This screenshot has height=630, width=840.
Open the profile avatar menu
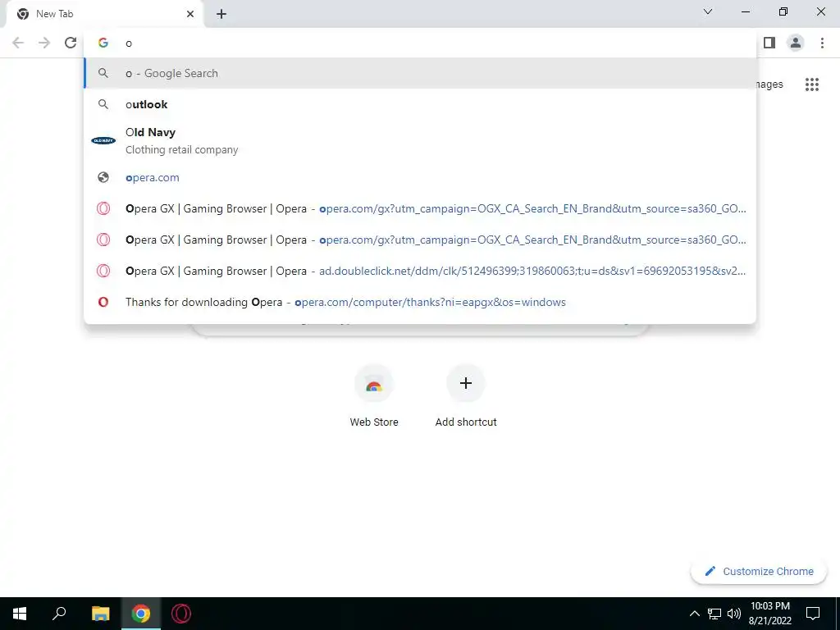(x=796, y=43)
